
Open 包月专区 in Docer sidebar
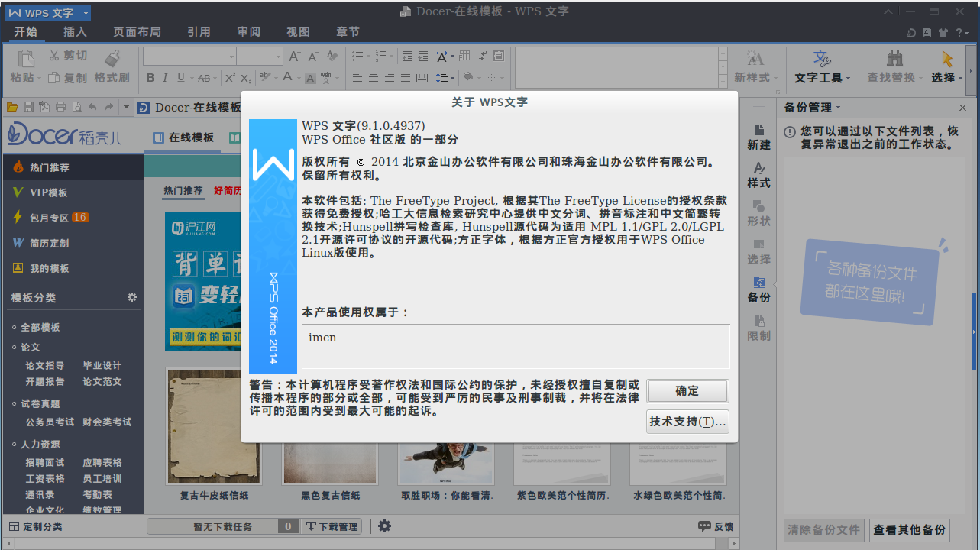tap(73, 218)
